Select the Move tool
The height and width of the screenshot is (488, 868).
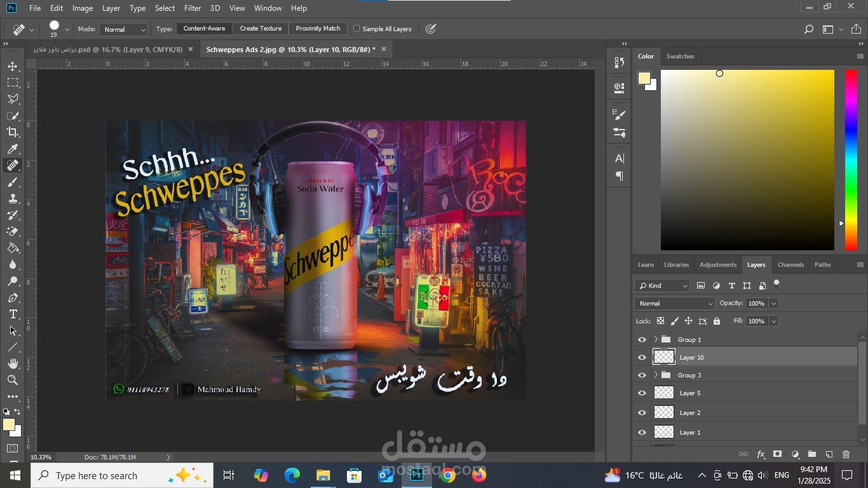tap(13, 66)
